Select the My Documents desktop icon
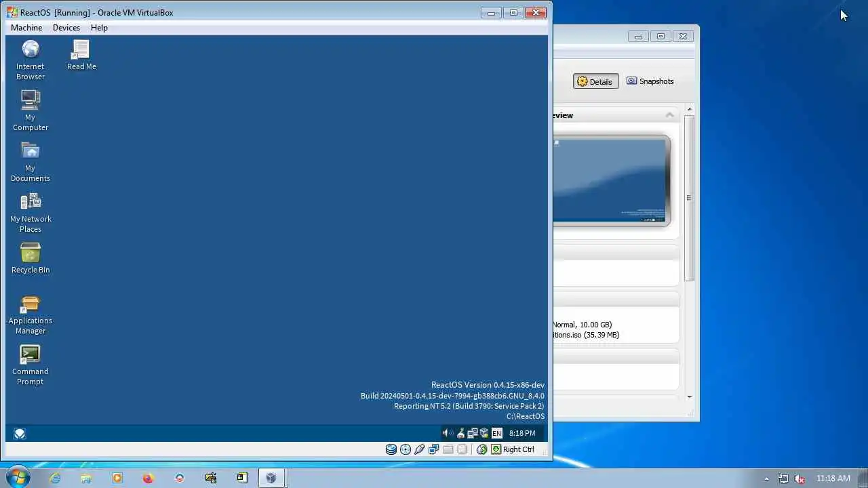The width and height of the screenshot is (868, 488). tap(31, 161)
